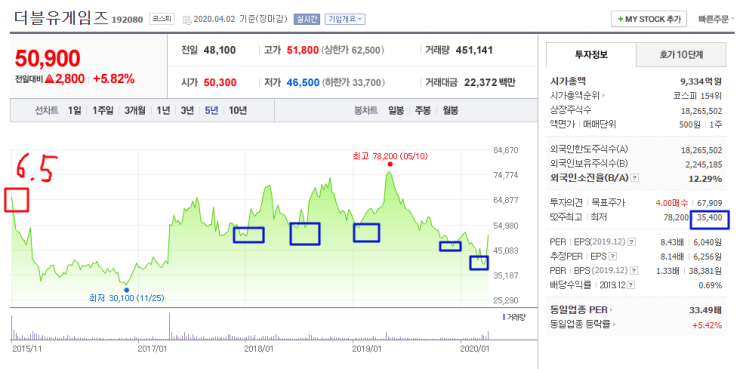Click the 시가총액순위 link
The width and height of the screenshot is (743, 369).
(x=574, y=96)
